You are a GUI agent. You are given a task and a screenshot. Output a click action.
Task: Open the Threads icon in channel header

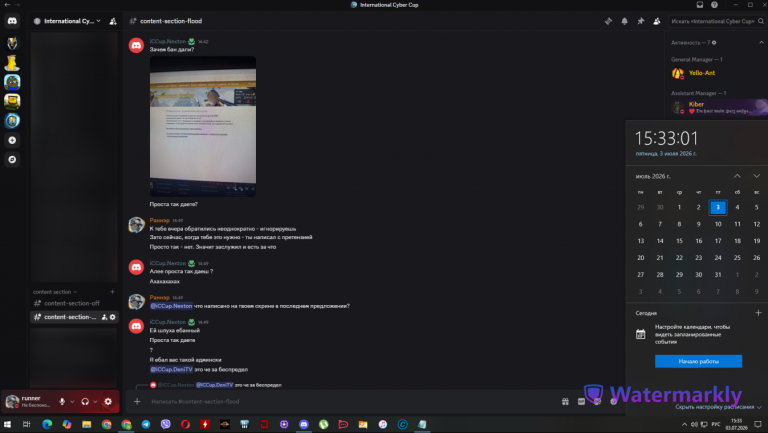608,21
